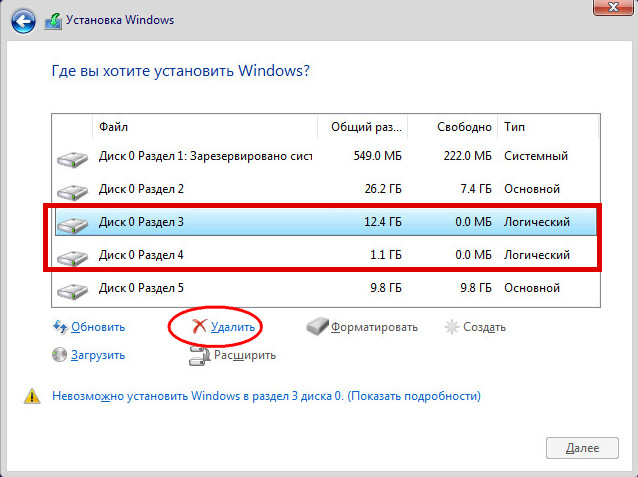Click the 26.2 ГБ total size cell
638x477 pixels.
(383, 189)
